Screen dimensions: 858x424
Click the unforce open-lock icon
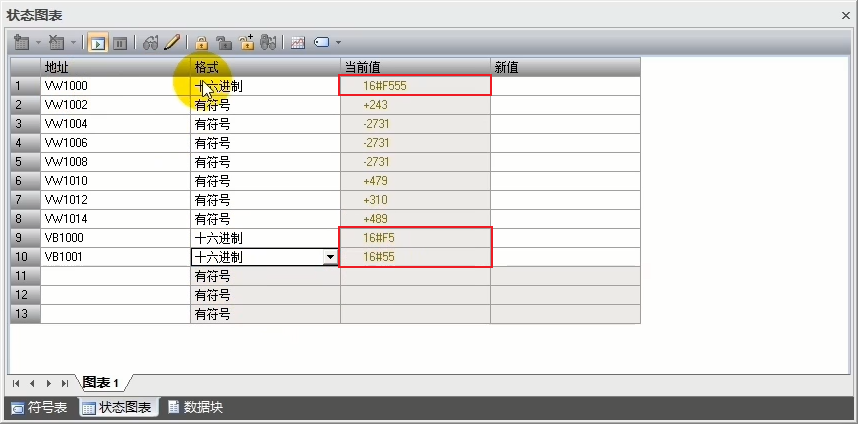pyautogui.click(x=224, y=43)
